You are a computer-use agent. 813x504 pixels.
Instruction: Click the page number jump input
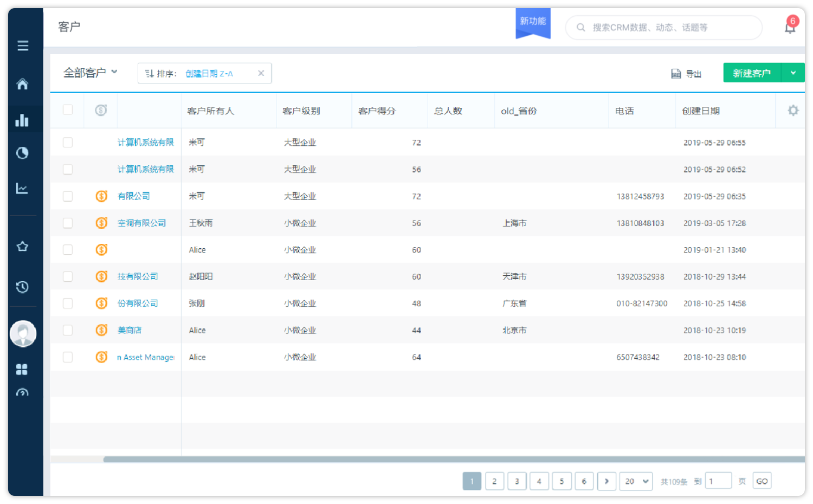point(719,481)
